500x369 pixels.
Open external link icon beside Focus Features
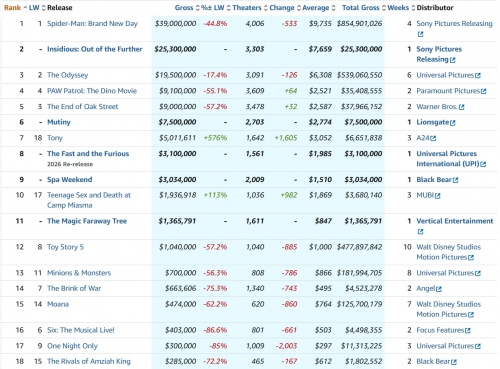click(468, 331)
